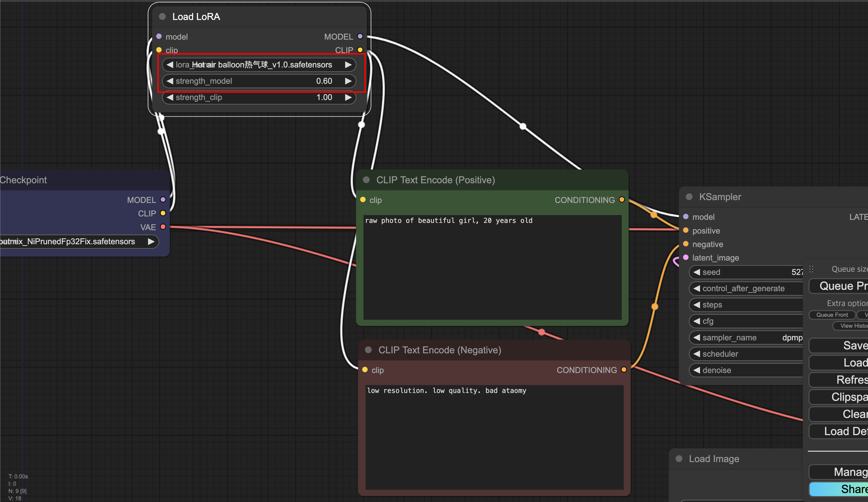Screen dimensions: 868x502
Task: Open lora_name dropdown selector
Action: 258,65
